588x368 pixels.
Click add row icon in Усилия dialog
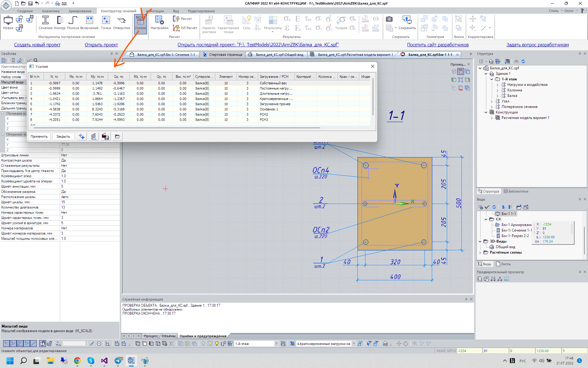pyautogui.click(x=81, y=136)
